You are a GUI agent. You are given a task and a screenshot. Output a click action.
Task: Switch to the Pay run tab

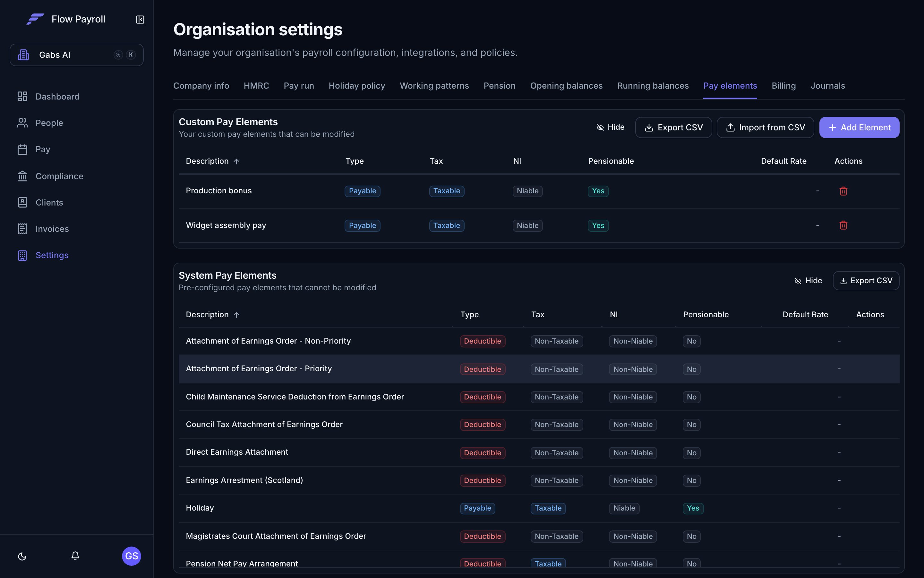(299, 86)
